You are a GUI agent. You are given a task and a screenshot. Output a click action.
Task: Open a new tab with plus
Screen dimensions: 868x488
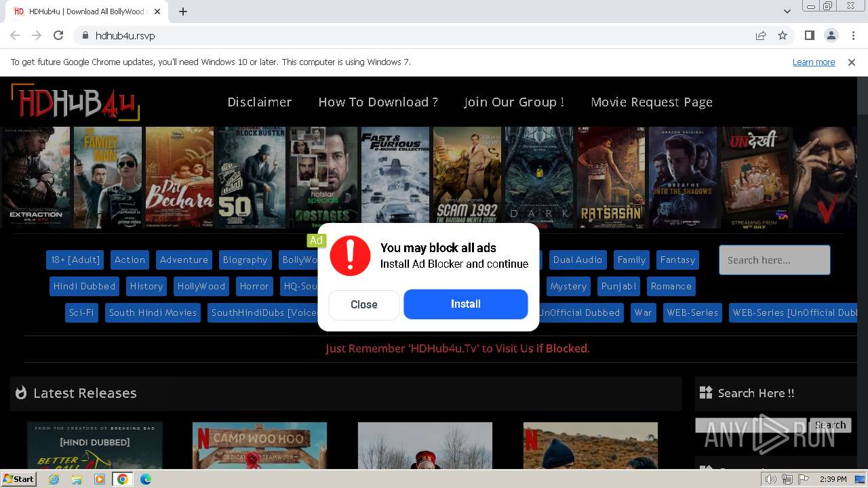pyautogui.click(x=183, y=12)
